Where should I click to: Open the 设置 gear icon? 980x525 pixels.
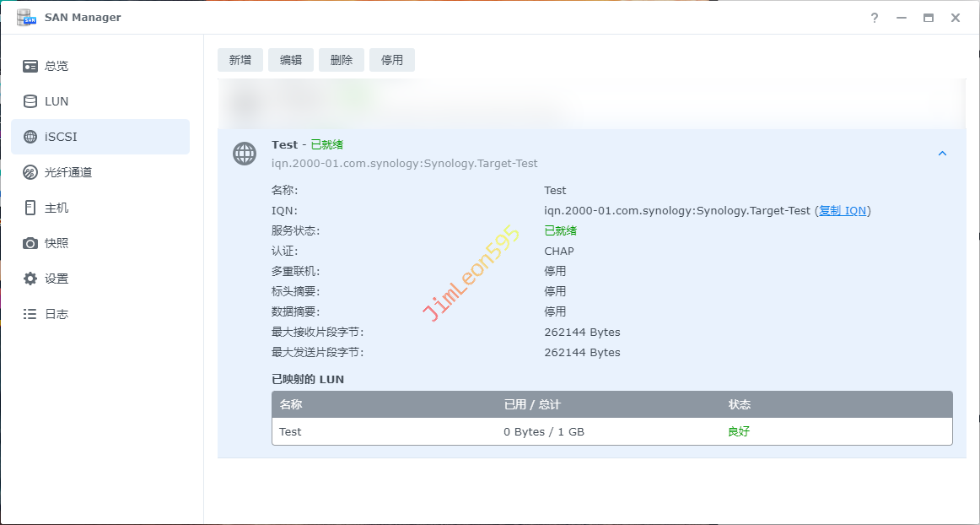(30, 279)
